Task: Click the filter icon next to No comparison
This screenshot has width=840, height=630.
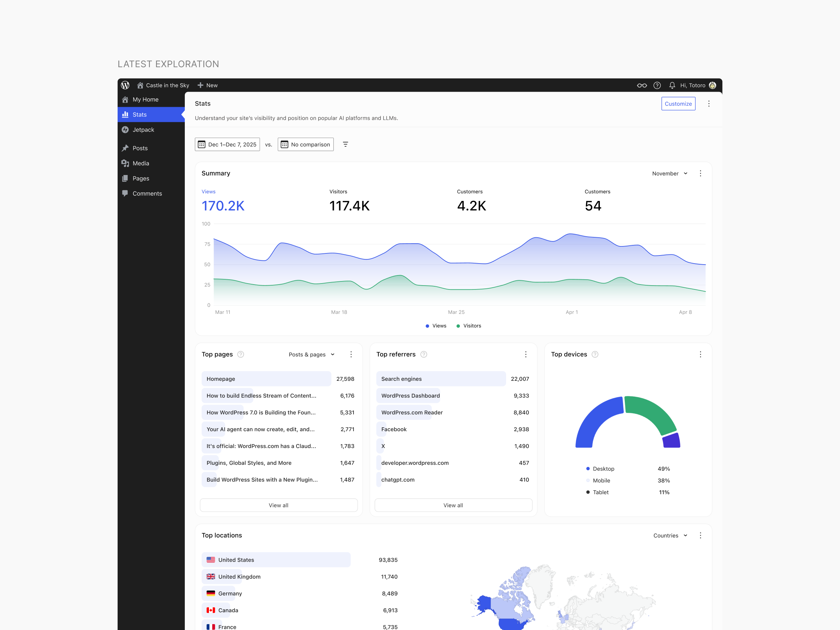Action: pos(345,144)
